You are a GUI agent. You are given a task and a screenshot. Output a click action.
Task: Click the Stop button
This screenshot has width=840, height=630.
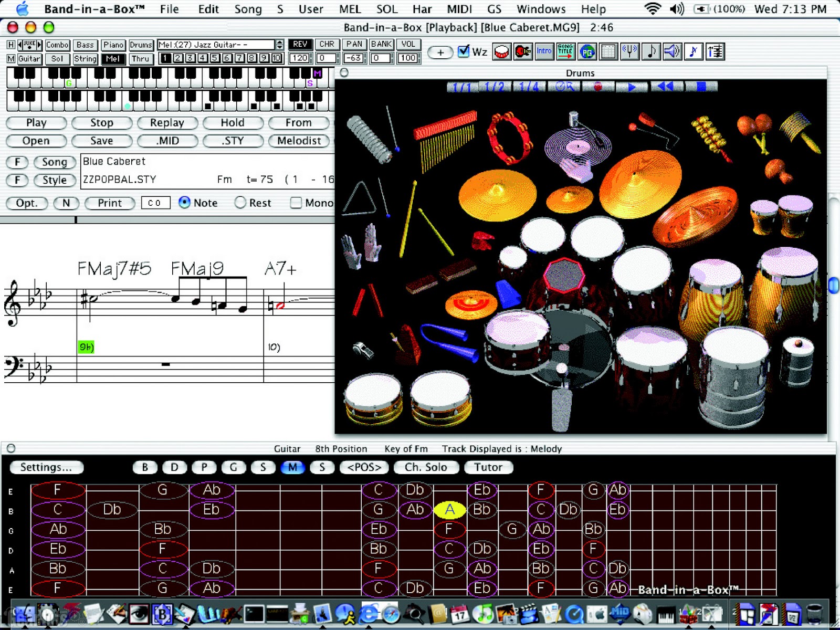[x=101, y=123]
